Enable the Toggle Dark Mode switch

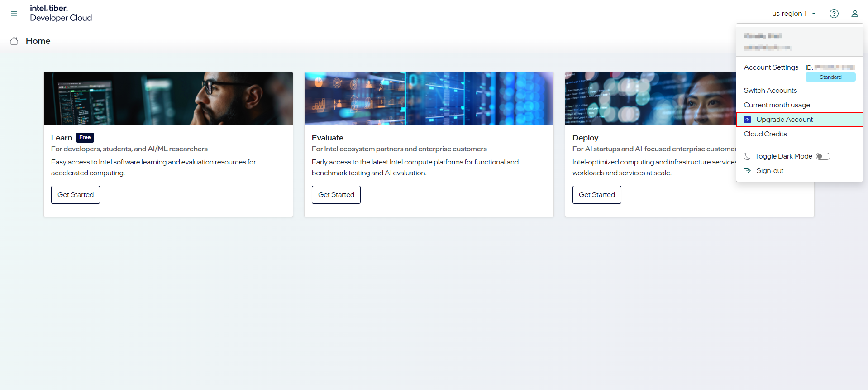(823, 156)
